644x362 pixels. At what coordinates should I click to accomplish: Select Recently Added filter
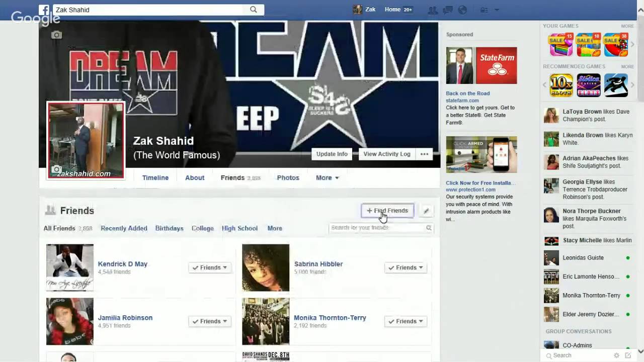pos(124,228)
